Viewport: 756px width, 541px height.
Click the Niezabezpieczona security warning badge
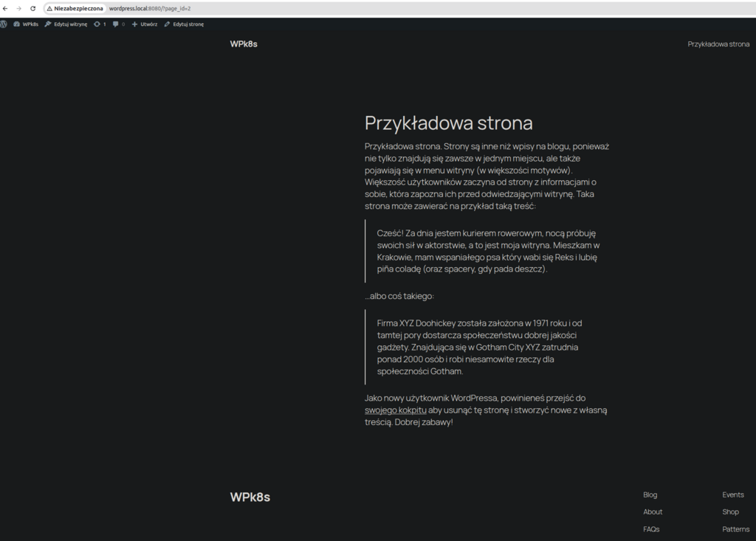click(x=74, y=8)
